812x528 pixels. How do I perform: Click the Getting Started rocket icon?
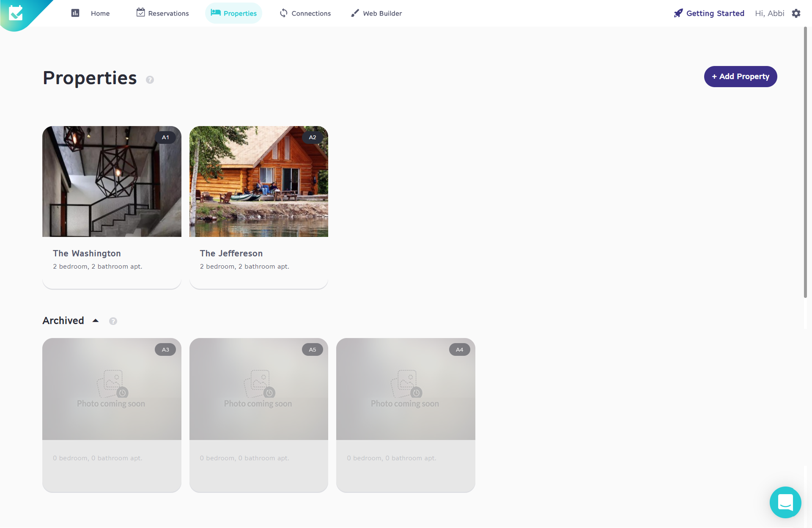pyautogui.click(x=678, y=13)
